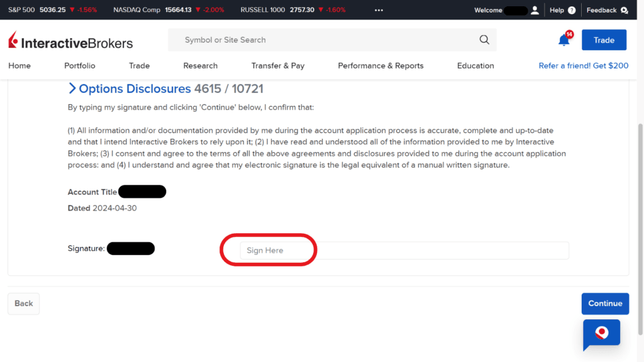
Task: Open the Feedback chat icon
Action: click(624, 10)
